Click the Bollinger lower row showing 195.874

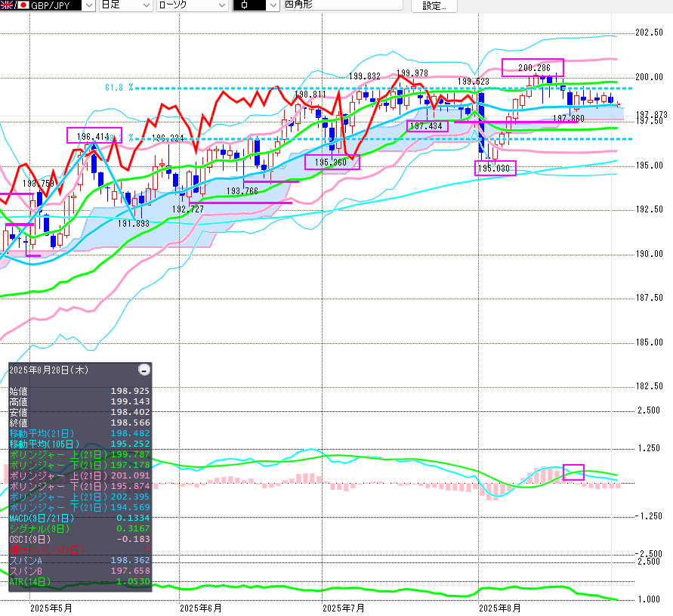coord(80,486)
